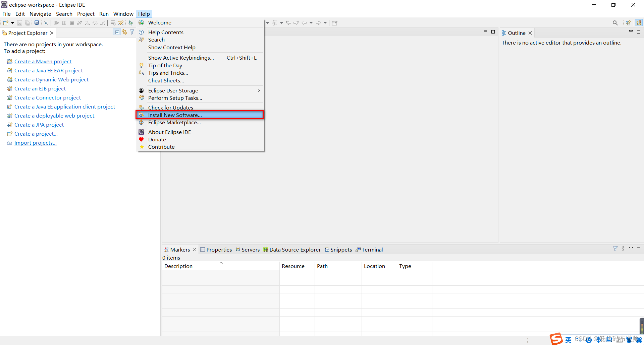The height and width of the screenshot is (345, 644).
Task: Close the Project Explorer tab
Action: click(x=52, y=33)
